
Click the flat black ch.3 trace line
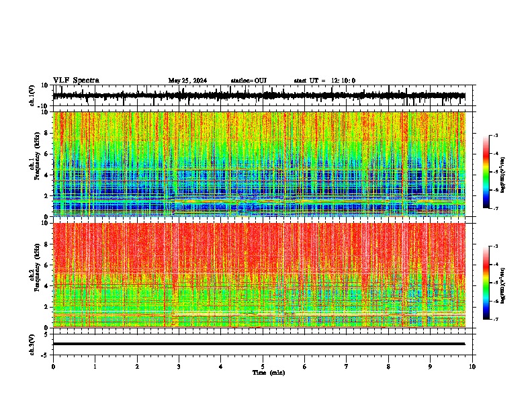(x=259, y=344)
